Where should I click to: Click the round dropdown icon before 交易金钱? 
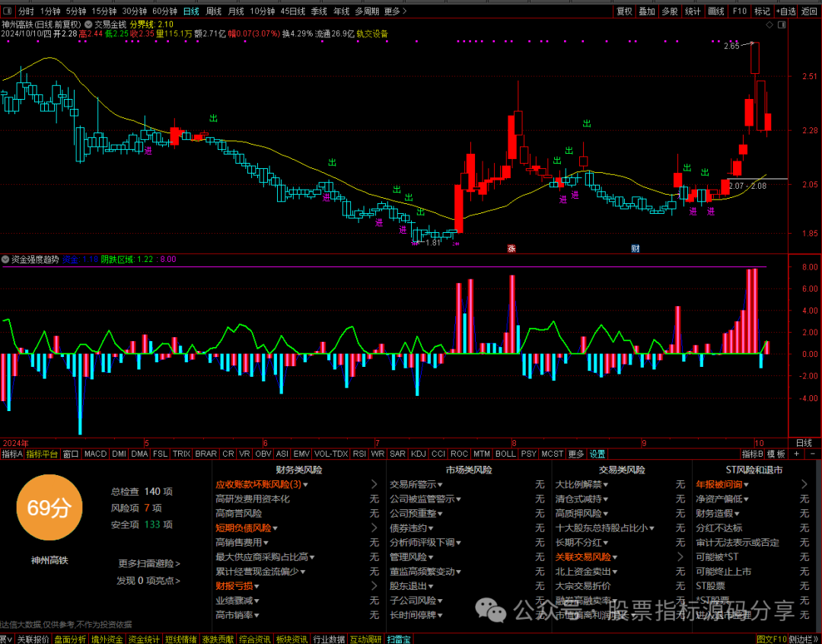(x=88, y=24)
